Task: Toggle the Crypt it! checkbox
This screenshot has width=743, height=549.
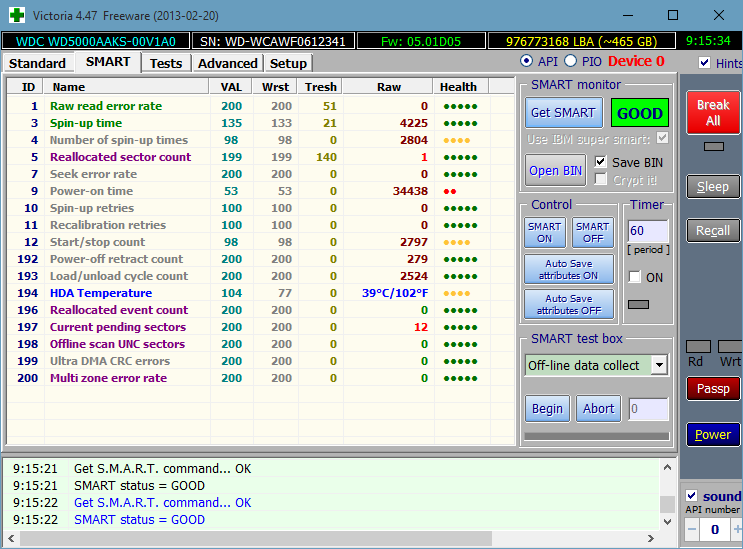Action: tap(600, 180)
